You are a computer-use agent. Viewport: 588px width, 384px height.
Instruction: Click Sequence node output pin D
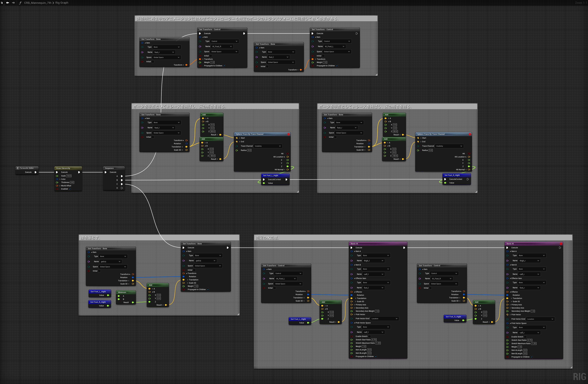122,188
